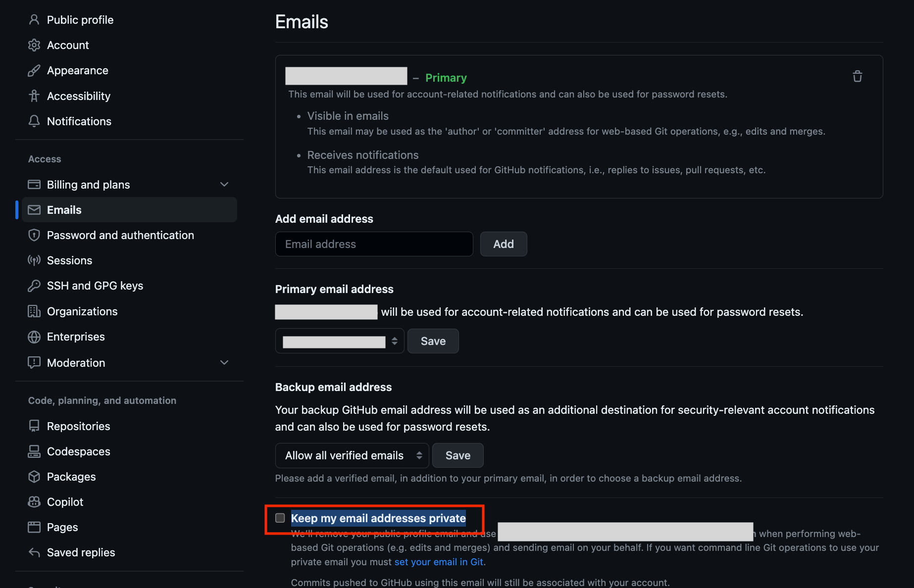The width and height of the screenshot is (914, 588).
Task: Go to SSH and GPG keys
Action: (95, 286)
